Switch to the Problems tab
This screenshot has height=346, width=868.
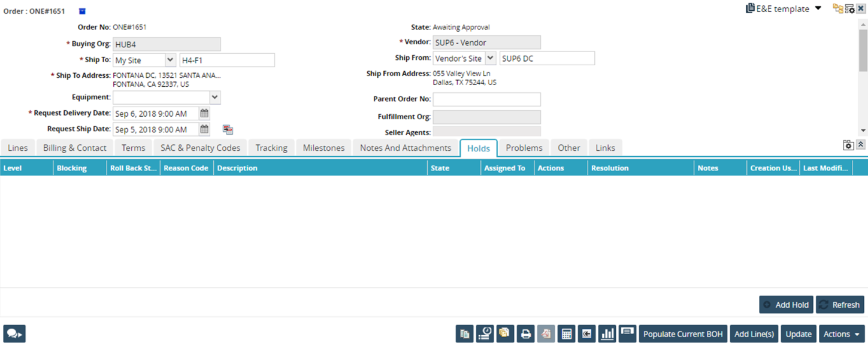pos(524,148)
